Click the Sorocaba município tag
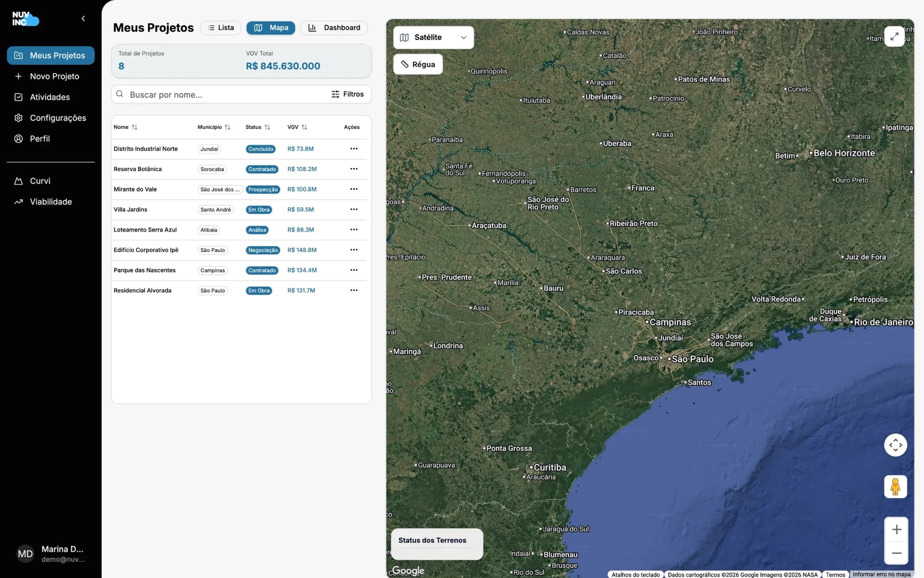924x578 pixels. 212,169
